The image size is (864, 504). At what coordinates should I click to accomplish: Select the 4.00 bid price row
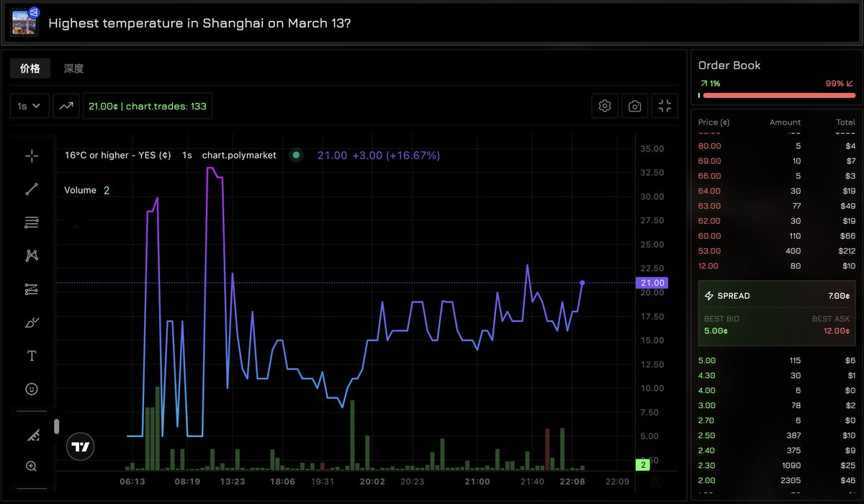(x=777, y=391)
